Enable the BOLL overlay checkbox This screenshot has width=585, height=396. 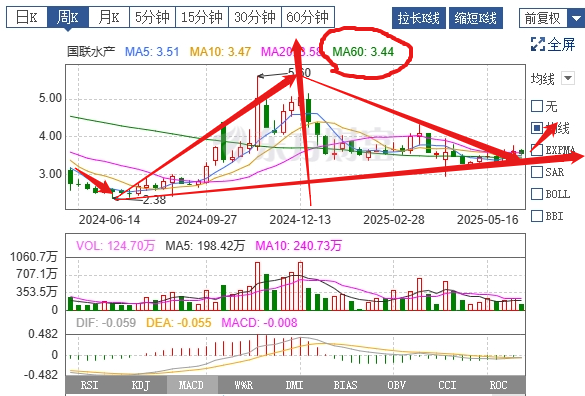[x=537, y=194]
